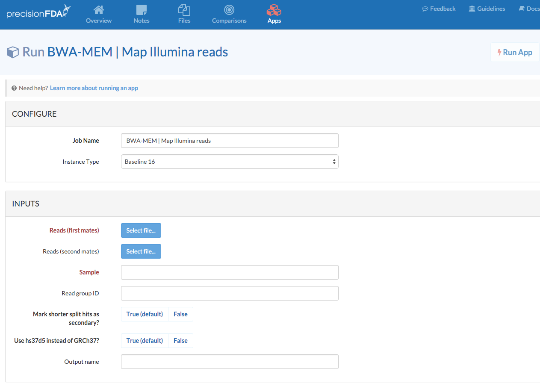The image size is (540, 392).
Task: Go to the Comparisons tab label
Action: (x=229, y=21)
